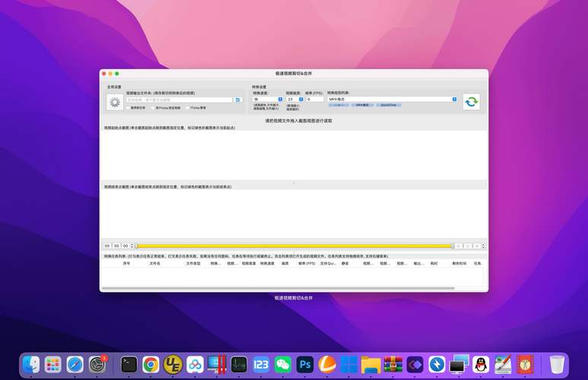Open QQ penguin app in dock
Image resolution: width=588 pixels, height=380 pixels.
481,365
